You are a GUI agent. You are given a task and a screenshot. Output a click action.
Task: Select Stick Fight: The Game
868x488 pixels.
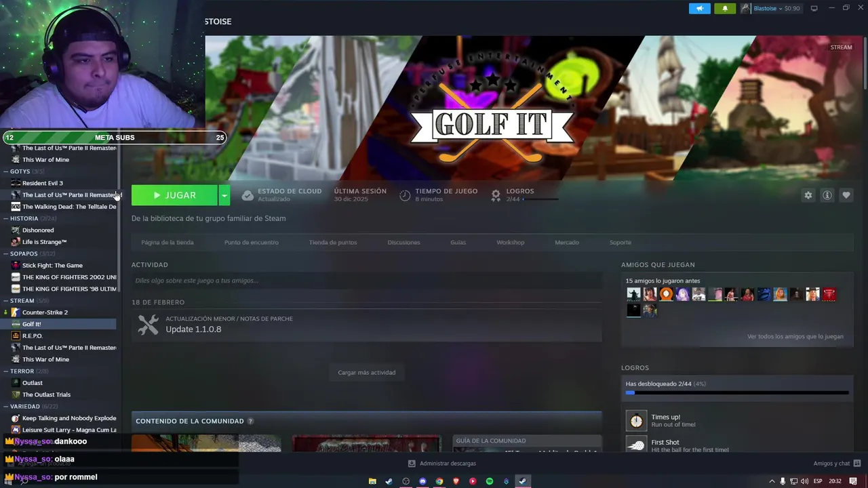tap(52, 266)
